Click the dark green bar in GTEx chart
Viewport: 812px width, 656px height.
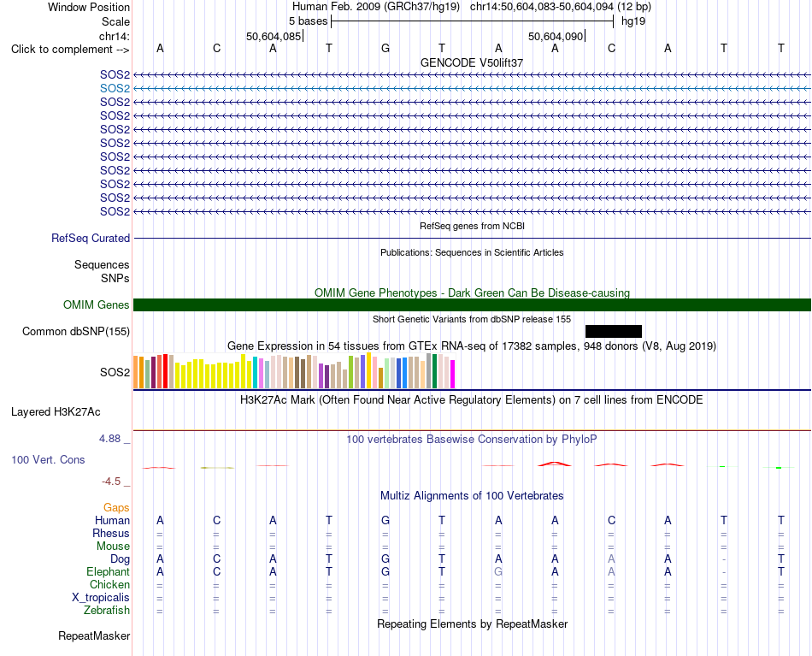pos(434,371)
